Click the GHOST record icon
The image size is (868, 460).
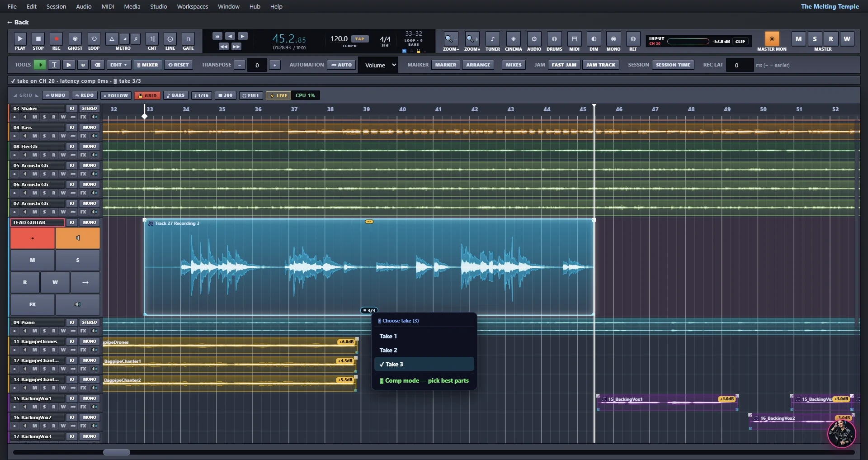pos(75,39)
